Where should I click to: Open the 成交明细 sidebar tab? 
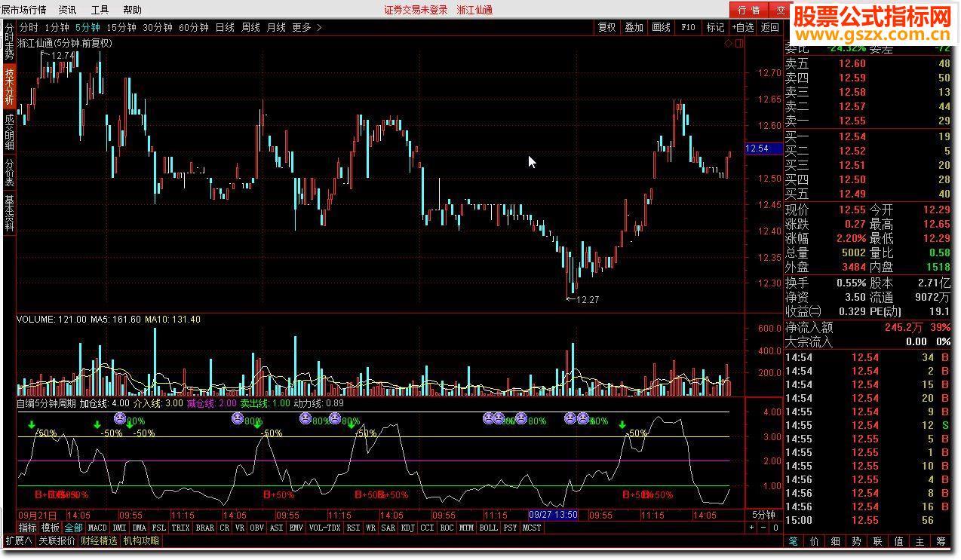[x=8, y=132]
